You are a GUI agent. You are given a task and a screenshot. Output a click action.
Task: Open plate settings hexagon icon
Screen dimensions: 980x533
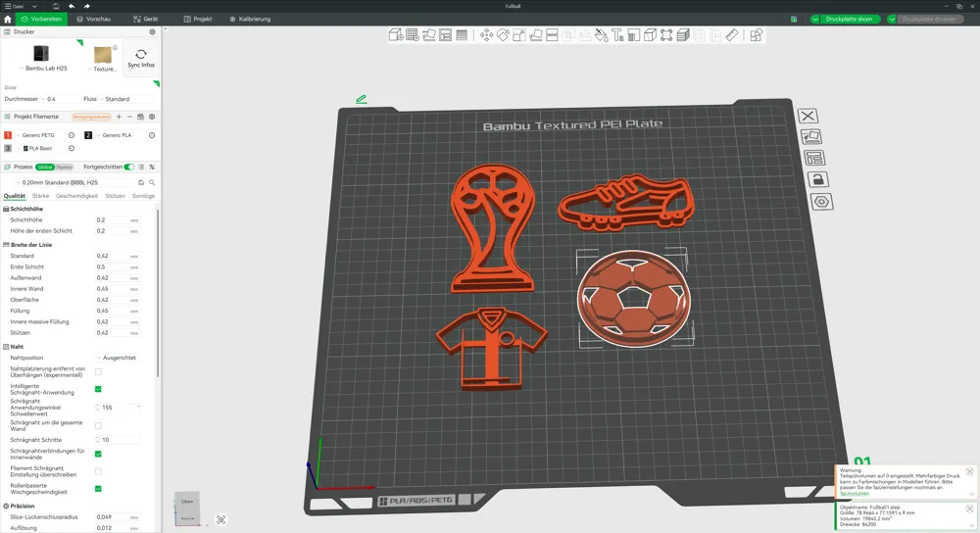(x=821, y=202)
